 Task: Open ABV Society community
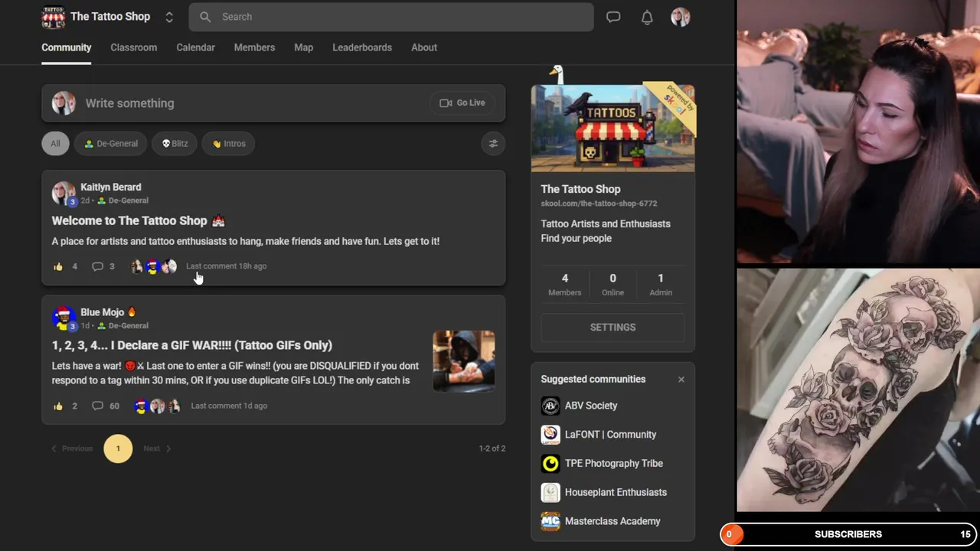click(x=591, y=406)
